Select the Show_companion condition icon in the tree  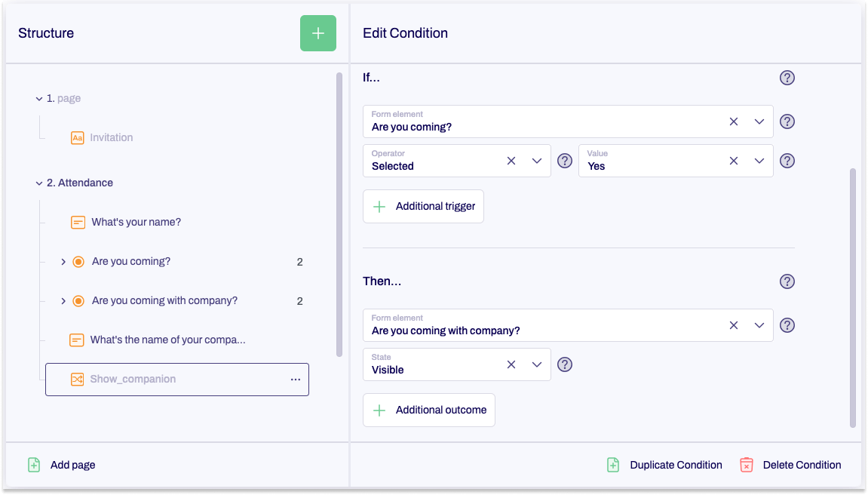[76, 380]
